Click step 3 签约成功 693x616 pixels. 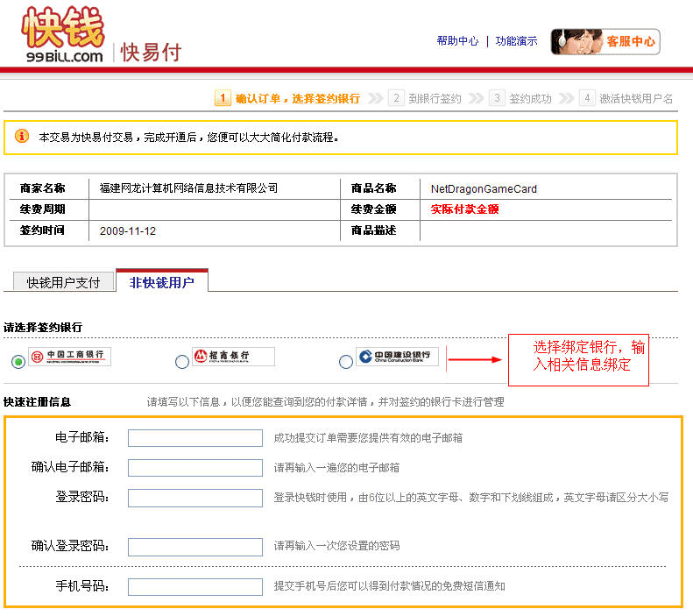coord(520,98)
